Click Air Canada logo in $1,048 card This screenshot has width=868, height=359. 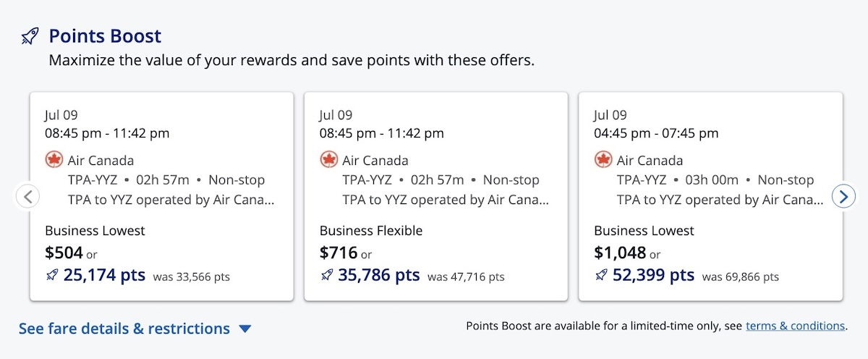pyautogui.click(x=603, y=160)
